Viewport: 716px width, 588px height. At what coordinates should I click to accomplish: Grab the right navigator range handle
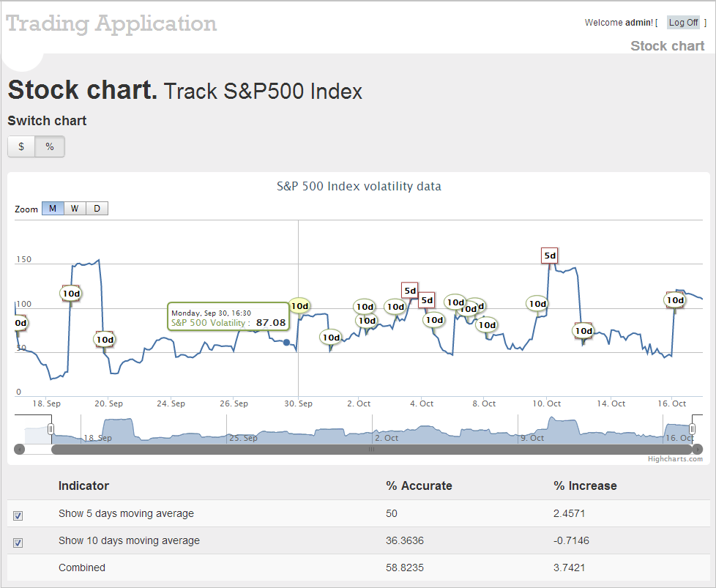point(693,428)
